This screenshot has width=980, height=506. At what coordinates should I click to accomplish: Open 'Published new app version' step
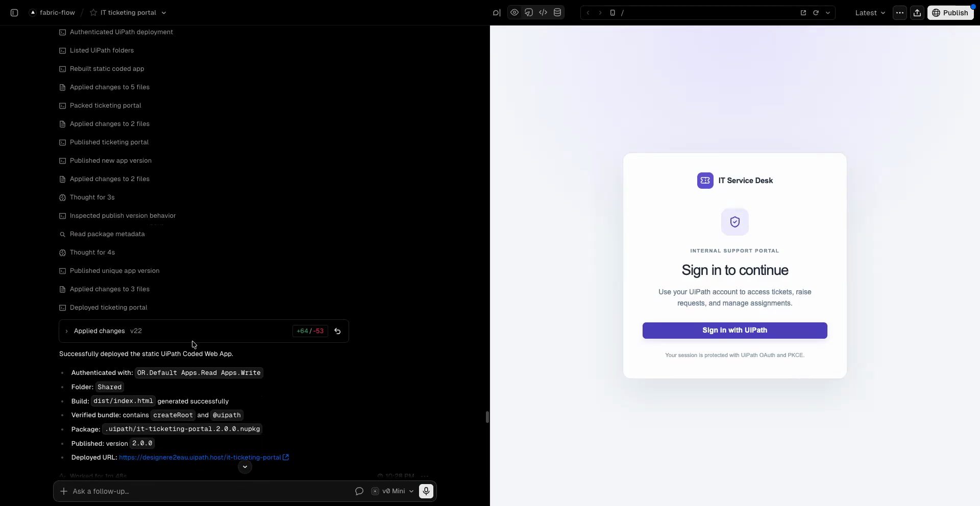click(105, 161)
